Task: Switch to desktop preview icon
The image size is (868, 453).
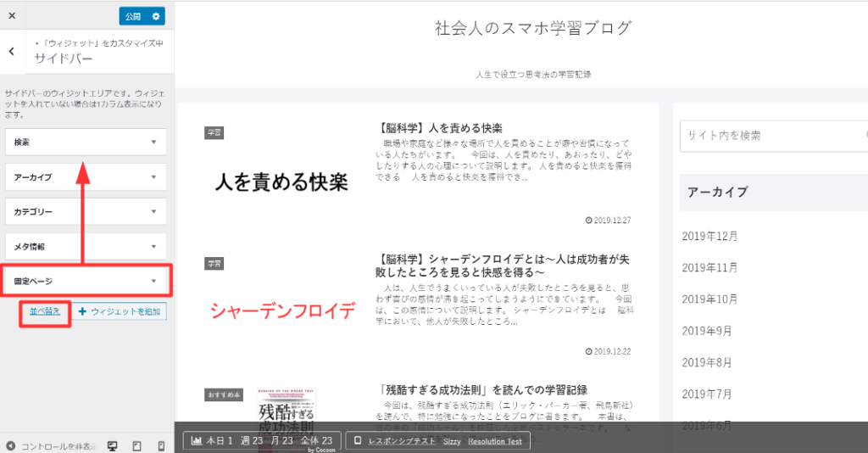Action: (113, 445)
